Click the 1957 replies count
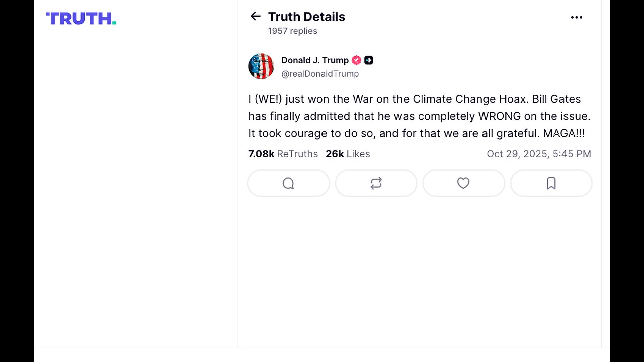The width and height of the screenshot is (644, 362). coord(292,31)
